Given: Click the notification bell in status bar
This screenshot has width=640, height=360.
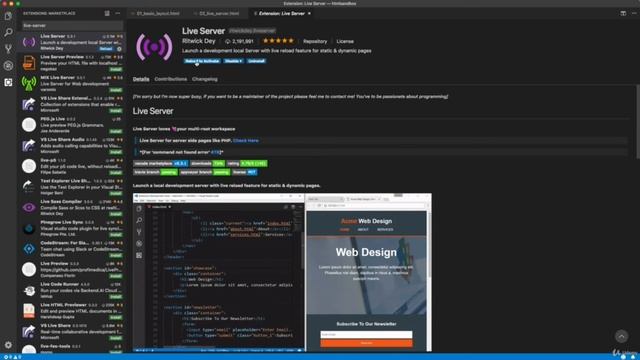Looking at the screenshot, I should (x=633, y=357).
